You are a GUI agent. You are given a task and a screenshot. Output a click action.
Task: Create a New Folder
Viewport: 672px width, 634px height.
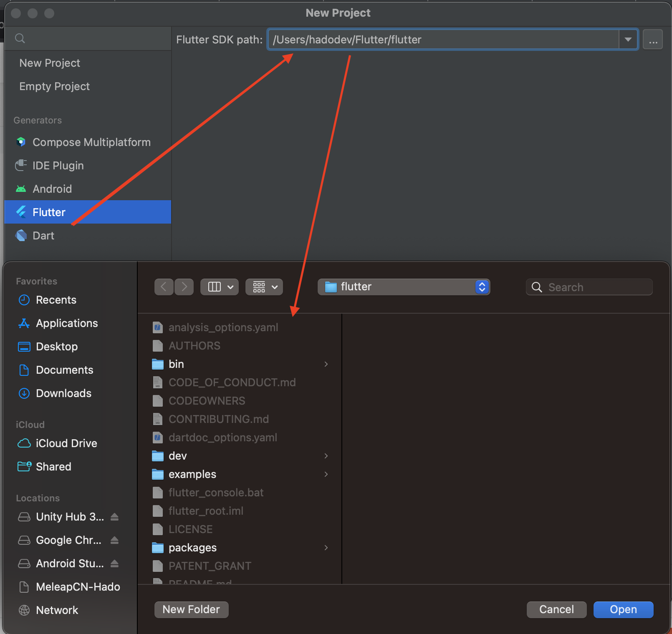[x=191, y=609]
